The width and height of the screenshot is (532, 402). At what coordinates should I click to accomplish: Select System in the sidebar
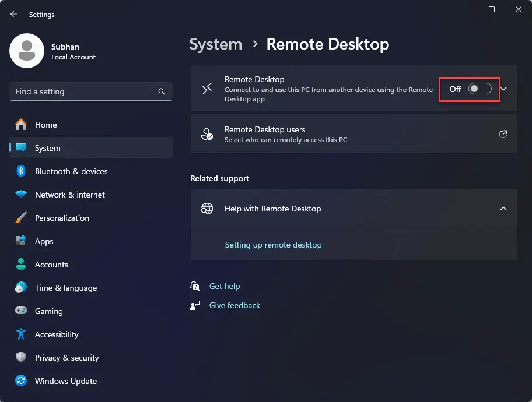[x=91, y=147]
